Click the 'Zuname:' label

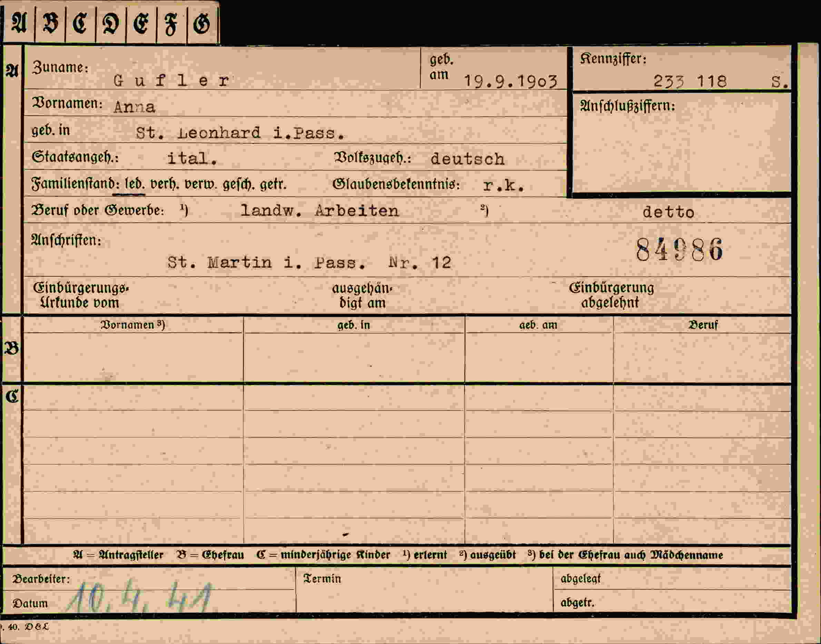tap(60, 68)
